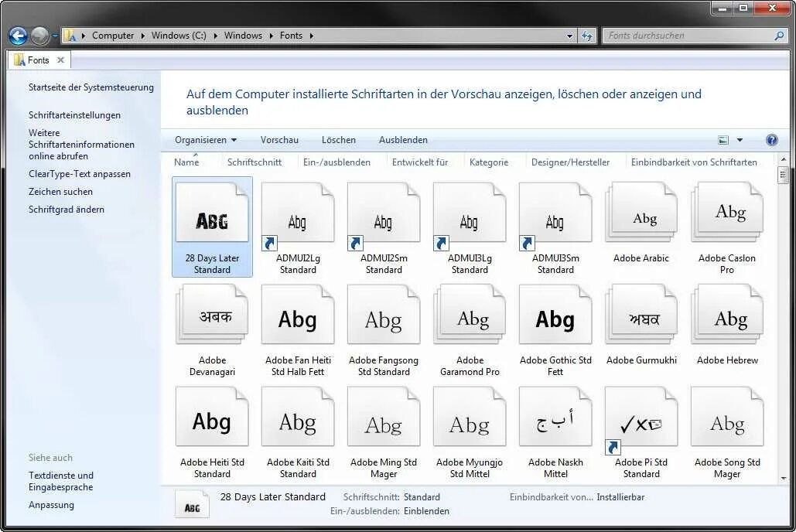Select the Adobe Garamond Pro font family

coord(470,330)
